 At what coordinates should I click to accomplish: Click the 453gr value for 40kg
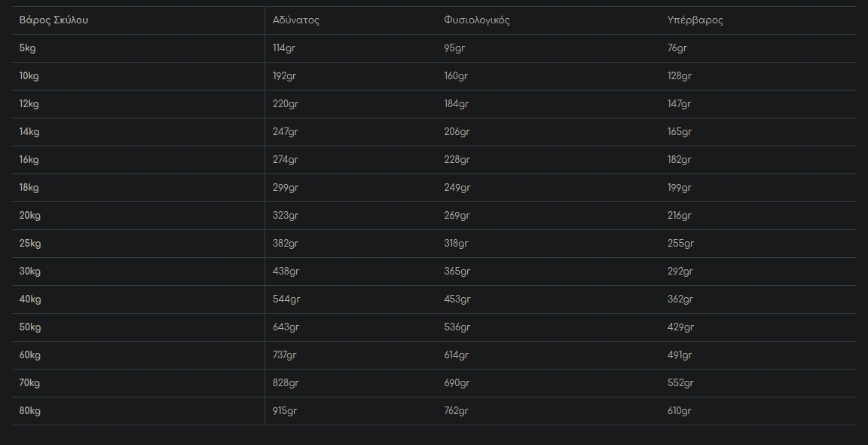coord(457,299)
